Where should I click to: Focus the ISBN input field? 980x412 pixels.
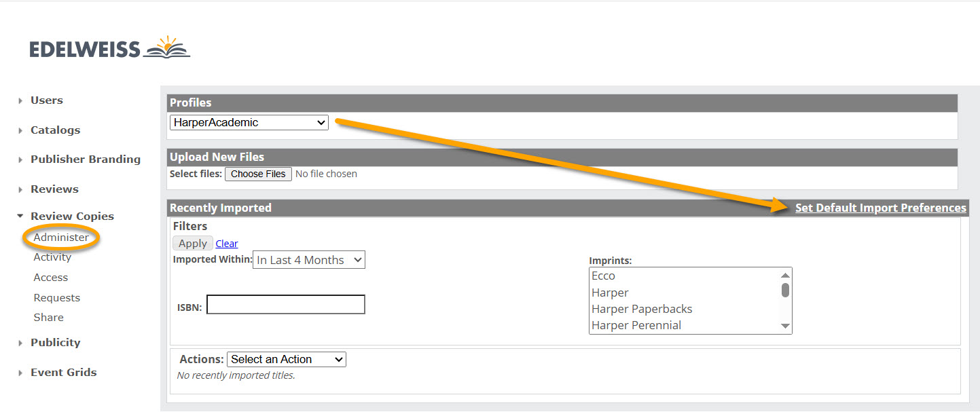[x=286, y=305]
